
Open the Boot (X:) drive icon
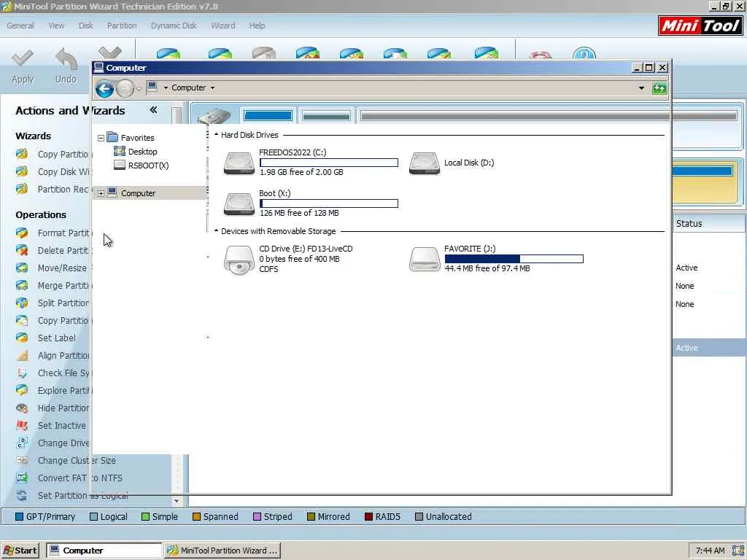point(239,204)
